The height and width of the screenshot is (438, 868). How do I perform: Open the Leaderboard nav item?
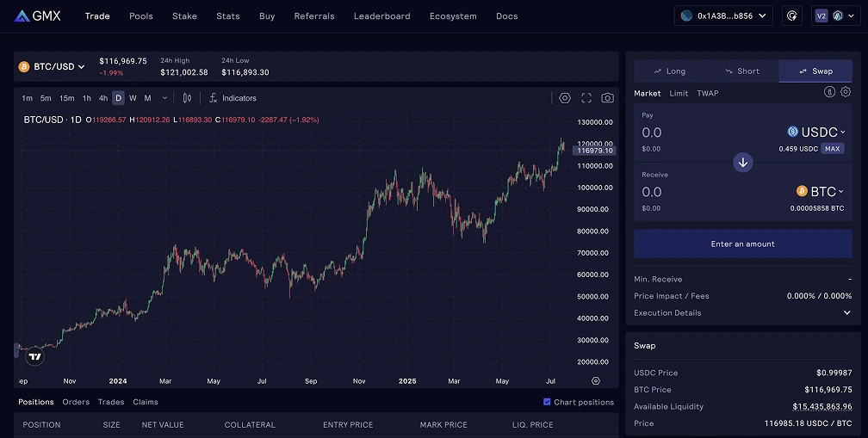click(382, 16)
